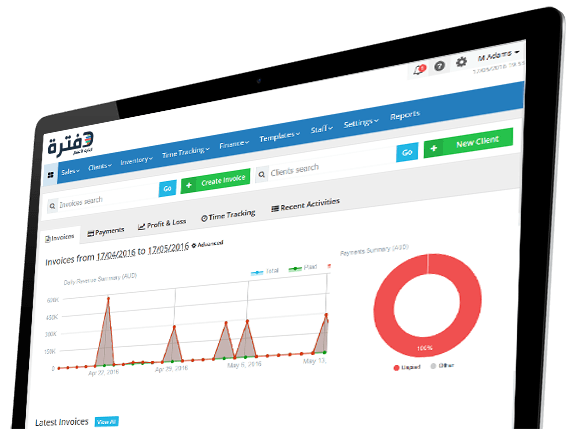576x429 pixels.
Task: Expand the Inventory menu
Action: tap(136, 160)
